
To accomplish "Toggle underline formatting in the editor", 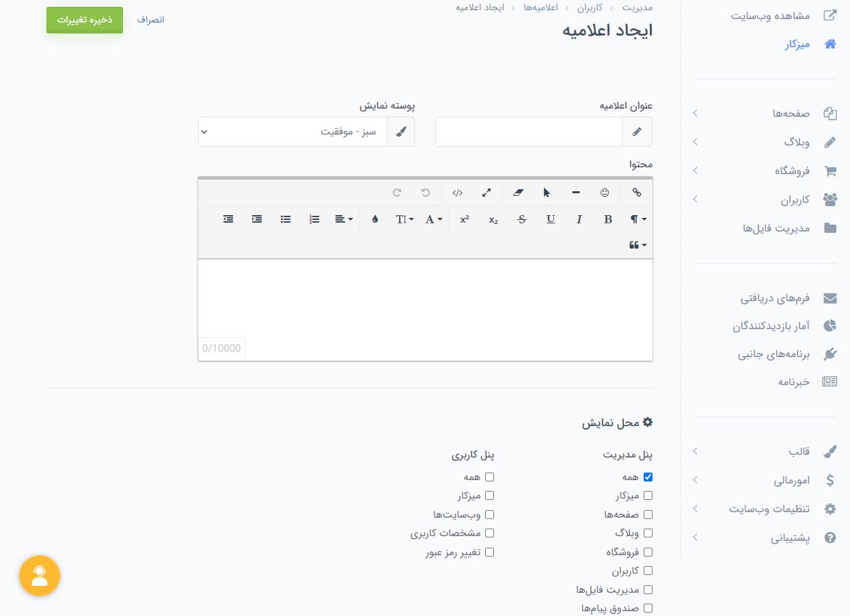I will tap(551, 219).
